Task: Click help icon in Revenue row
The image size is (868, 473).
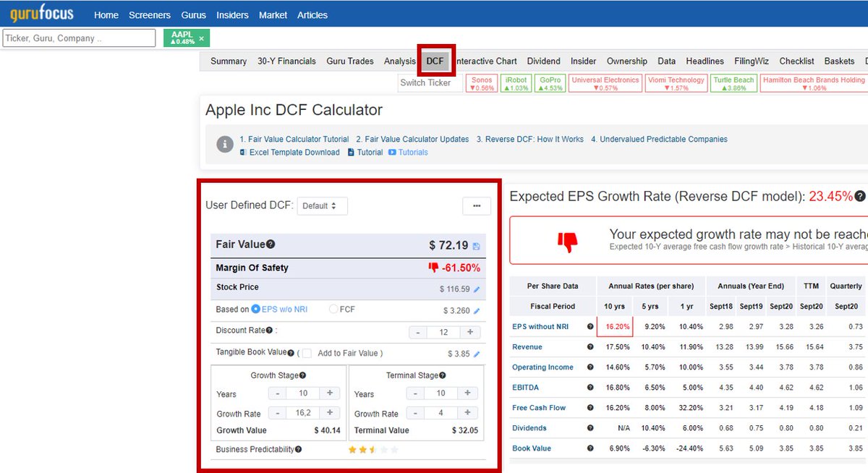Action: [x=590, y=347]
